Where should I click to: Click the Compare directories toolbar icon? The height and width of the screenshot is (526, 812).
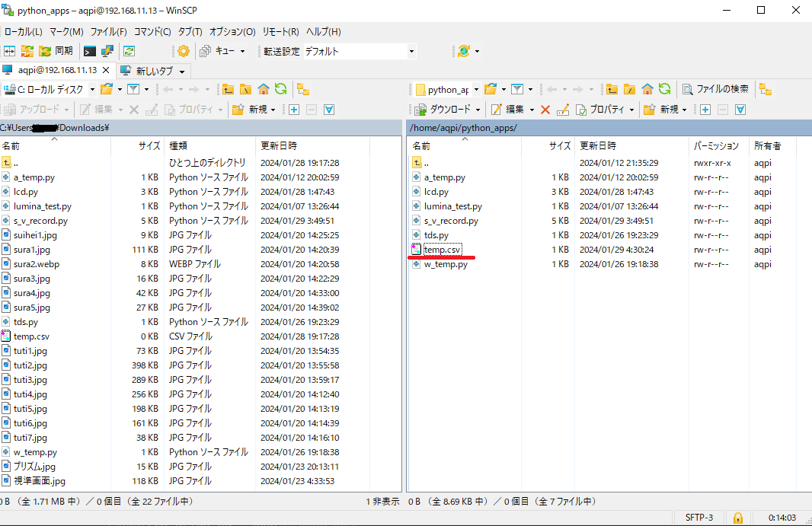point(9,51)
